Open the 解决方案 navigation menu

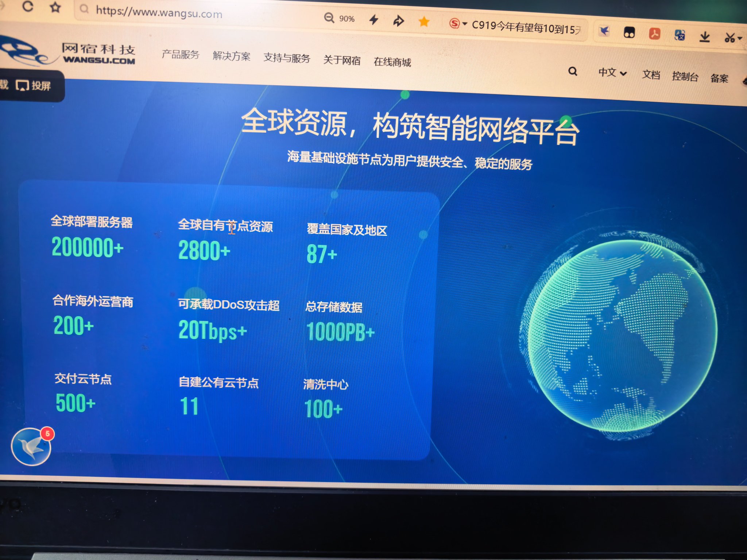tap(231, 56)
